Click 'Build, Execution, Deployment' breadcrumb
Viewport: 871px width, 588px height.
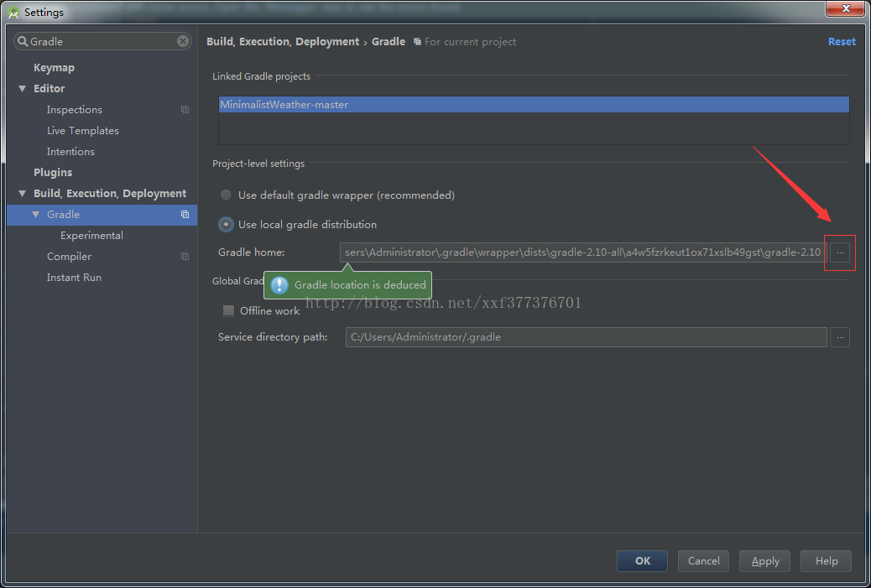coord(283,42)
